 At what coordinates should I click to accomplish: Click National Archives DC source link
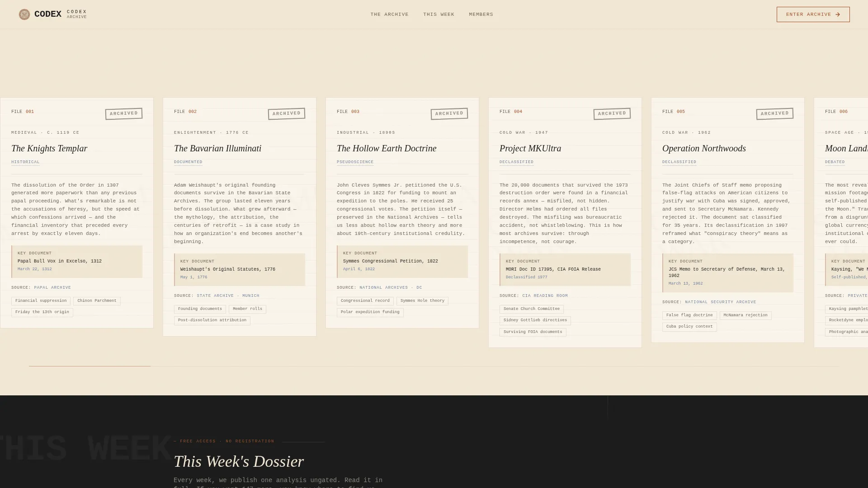pos(391,287)
